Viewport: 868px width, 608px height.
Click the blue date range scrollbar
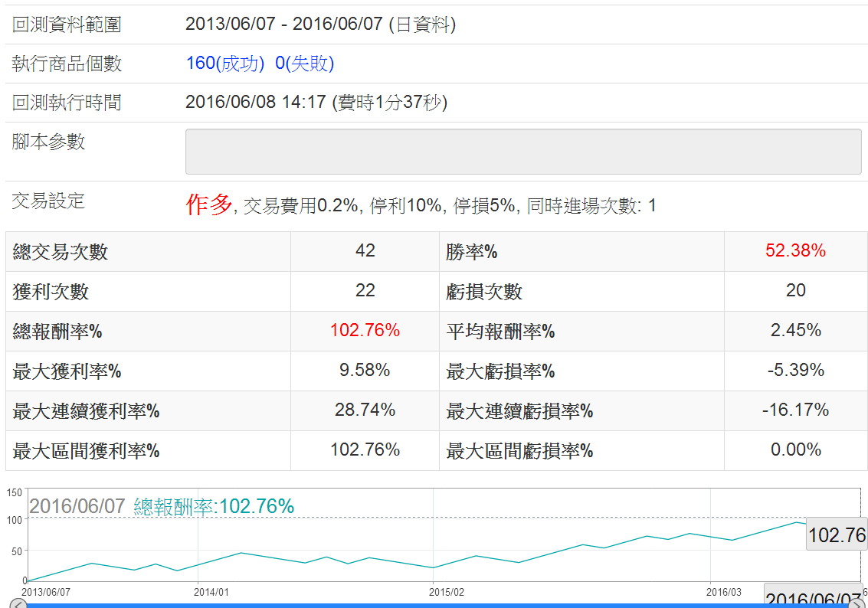point(437,605)
